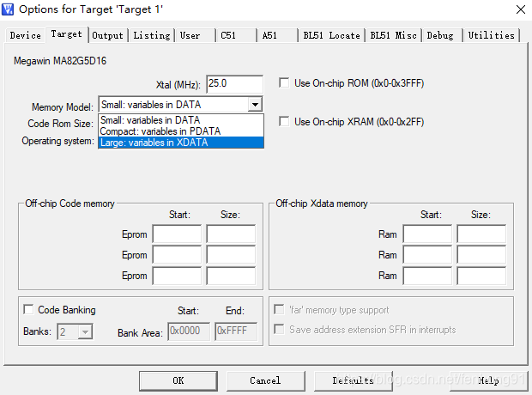Click the Off-chip Xdata memory group title

click(322, 204)
